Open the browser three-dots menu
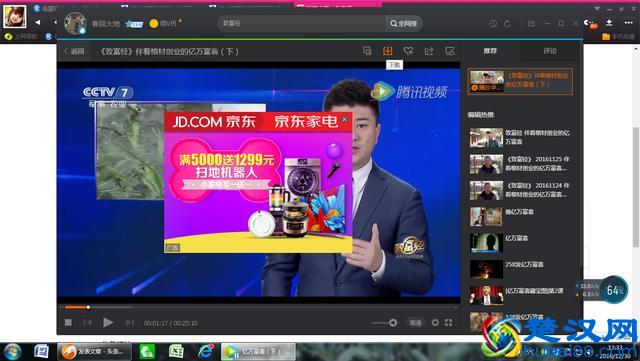 coord(629,23)
